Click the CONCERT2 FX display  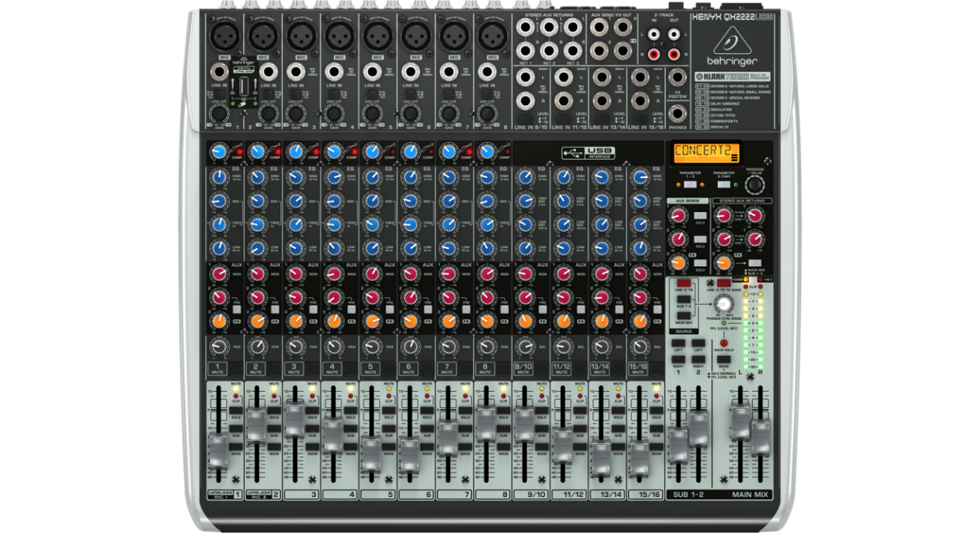706,153
